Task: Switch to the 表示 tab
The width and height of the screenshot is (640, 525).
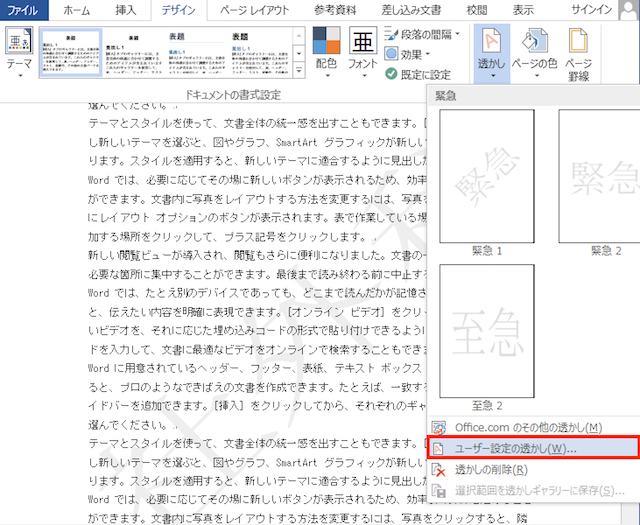Action: click(x=523, y=10)
